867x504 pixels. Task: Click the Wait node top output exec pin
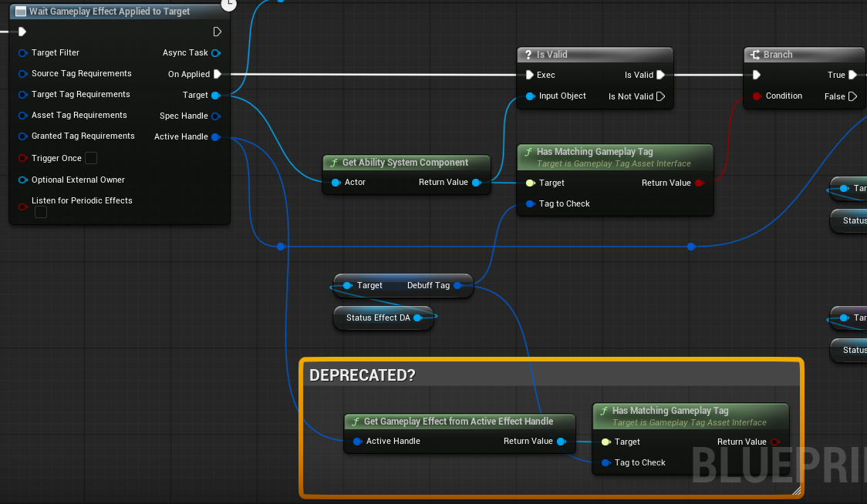pos(218,32)
